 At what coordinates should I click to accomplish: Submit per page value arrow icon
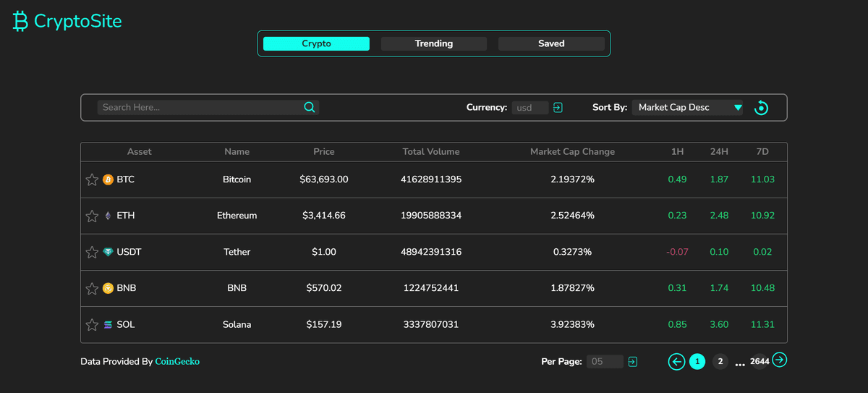(x=633, y=361)
